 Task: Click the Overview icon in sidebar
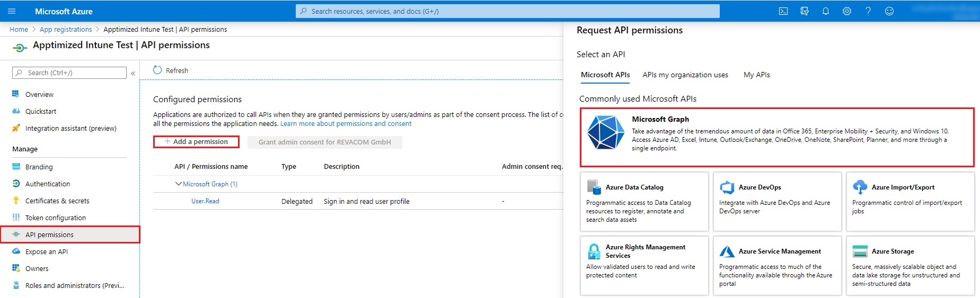(16, 94)
